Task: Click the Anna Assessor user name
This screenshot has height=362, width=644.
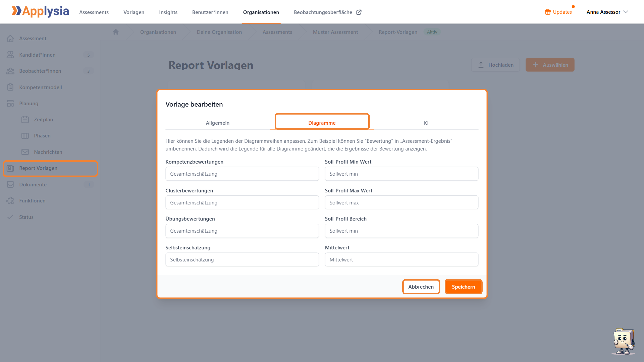Action: (x=603, y=12)
